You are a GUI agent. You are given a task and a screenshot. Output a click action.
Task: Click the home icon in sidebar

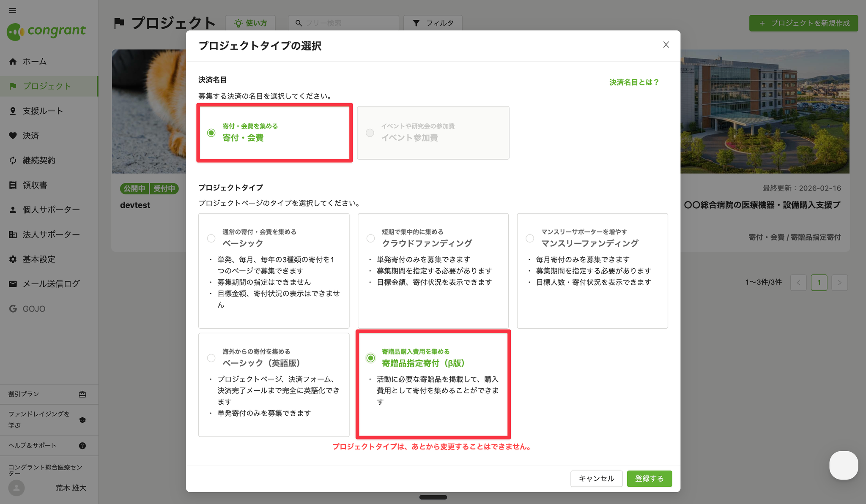coord(13,62)
